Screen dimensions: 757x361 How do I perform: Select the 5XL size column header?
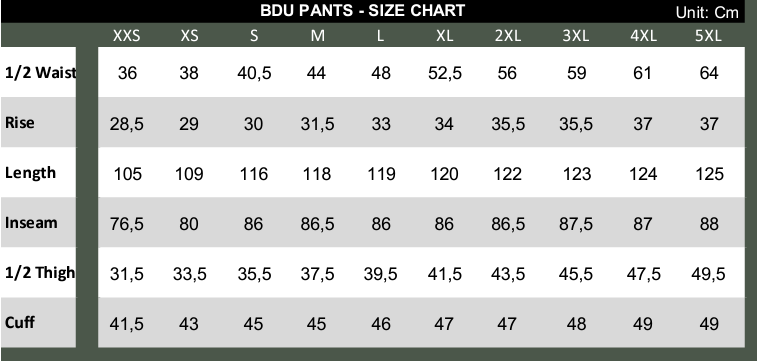click(x=708, y=36)
